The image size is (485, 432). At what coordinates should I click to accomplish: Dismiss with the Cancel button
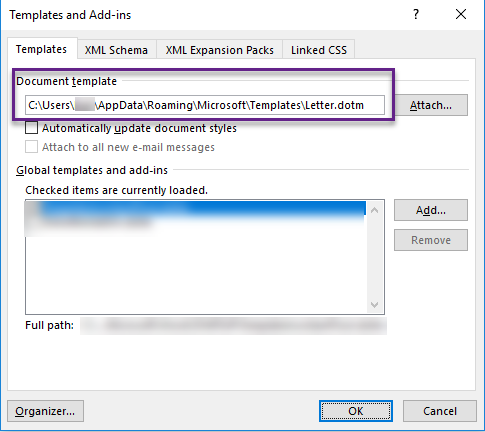tap(440, 411)
